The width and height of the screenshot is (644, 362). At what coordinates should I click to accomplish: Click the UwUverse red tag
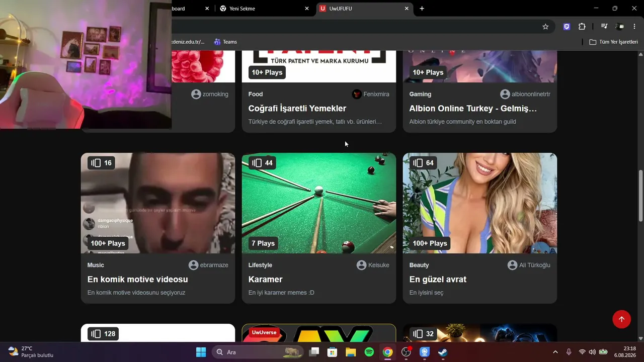click(264, 332)
